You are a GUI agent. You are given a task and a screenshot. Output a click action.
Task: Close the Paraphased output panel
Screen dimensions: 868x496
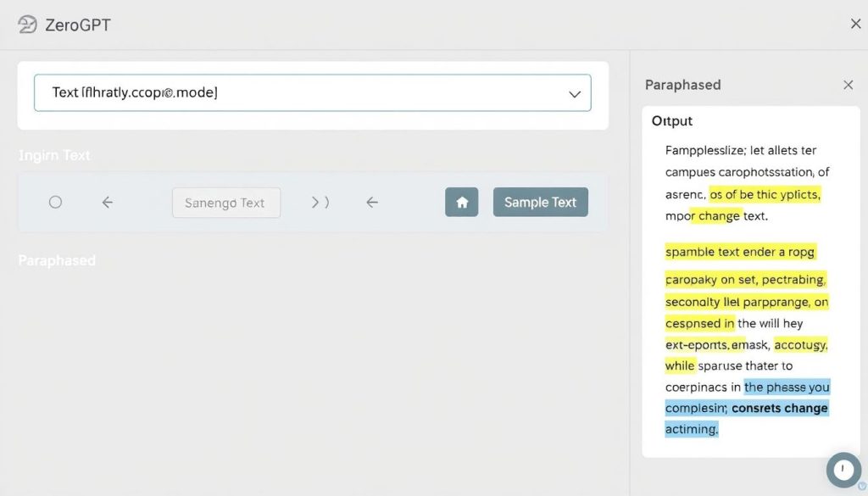(x=848, y=85)
